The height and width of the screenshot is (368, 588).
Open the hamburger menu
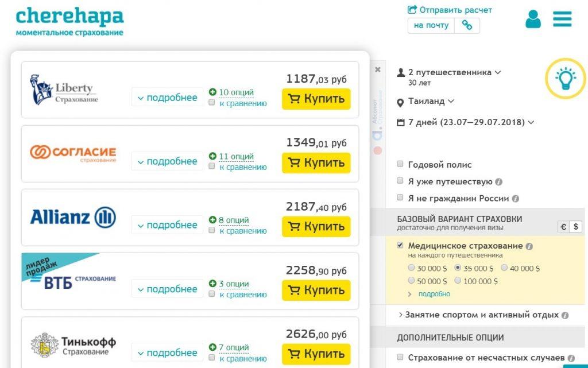click(562, 20)
